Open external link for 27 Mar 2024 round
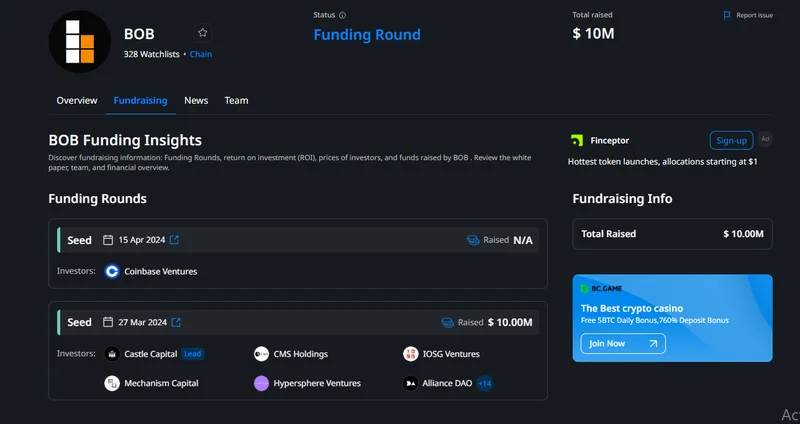800x424 pixels. [176, 322]
